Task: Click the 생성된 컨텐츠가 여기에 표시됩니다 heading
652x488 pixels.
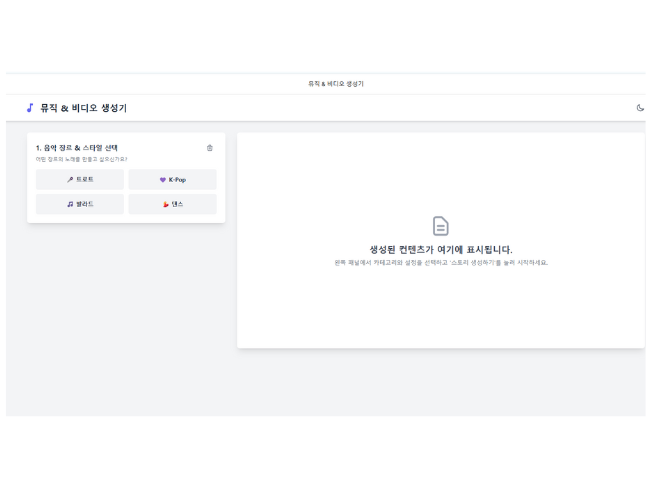Action: point(440,250)
